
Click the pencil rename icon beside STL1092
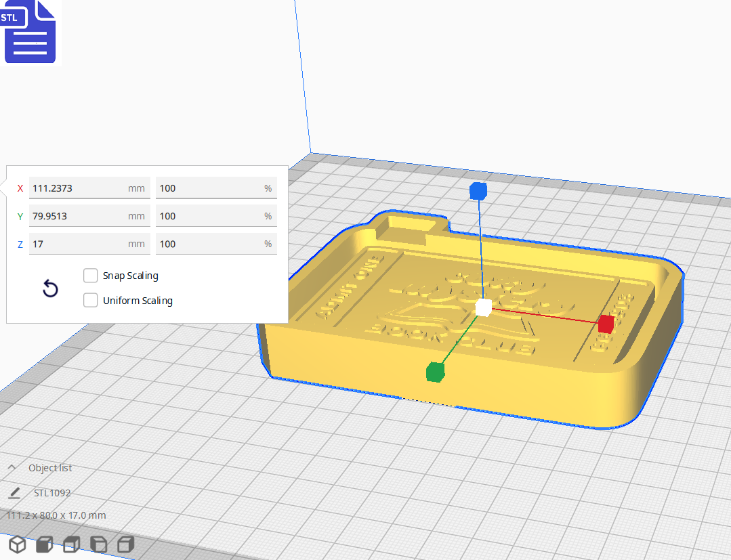click(14, 493)
